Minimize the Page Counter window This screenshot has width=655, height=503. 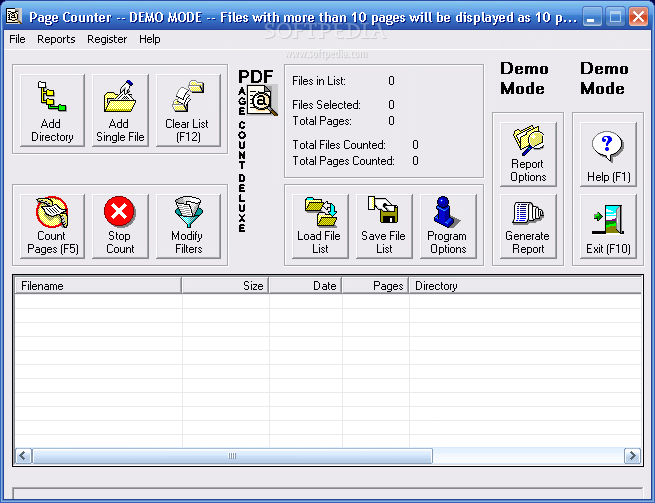coord(592,17)
